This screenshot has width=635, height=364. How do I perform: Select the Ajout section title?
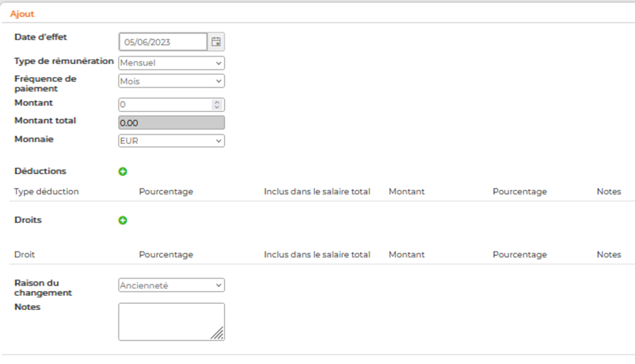coord(22,14)
